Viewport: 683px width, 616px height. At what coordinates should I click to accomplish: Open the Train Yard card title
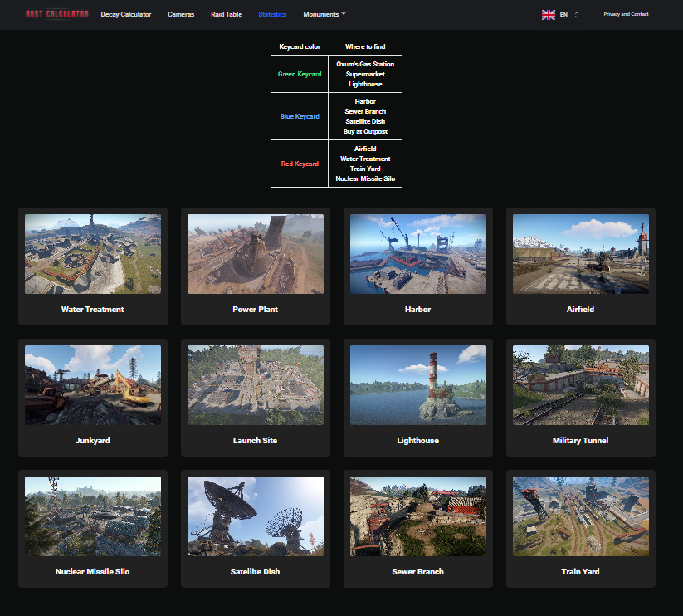[581, 571]
